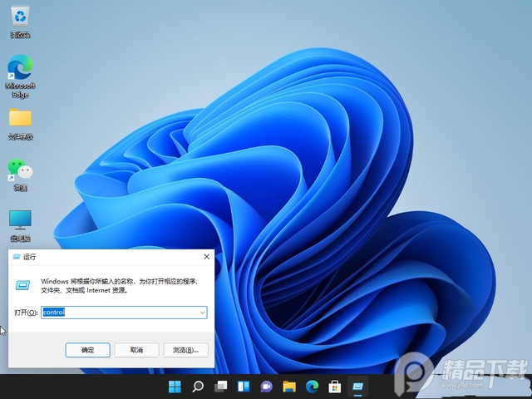Select the This PC monitor desktop icon
The height and width of the screenshot is (399, 532).
(x=20, y=225)
